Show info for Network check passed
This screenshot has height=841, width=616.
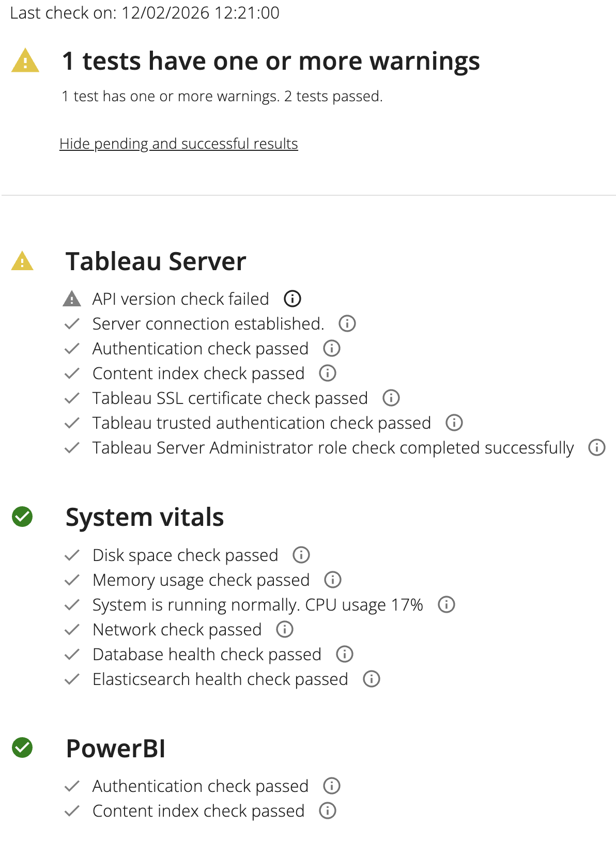click(285, 629)
